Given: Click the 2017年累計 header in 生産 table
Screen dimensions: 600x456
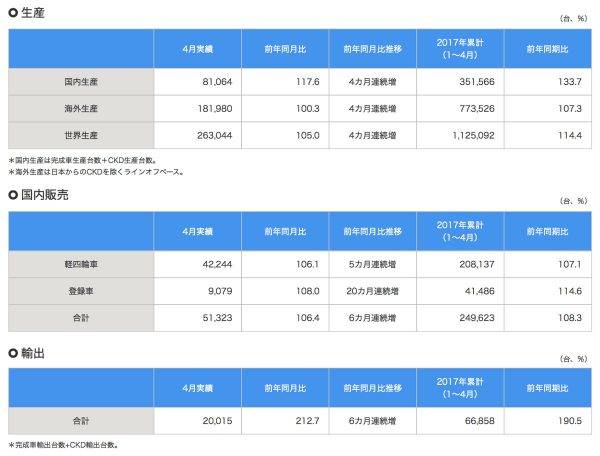Looking at the screenshot, I should (460, 49).
